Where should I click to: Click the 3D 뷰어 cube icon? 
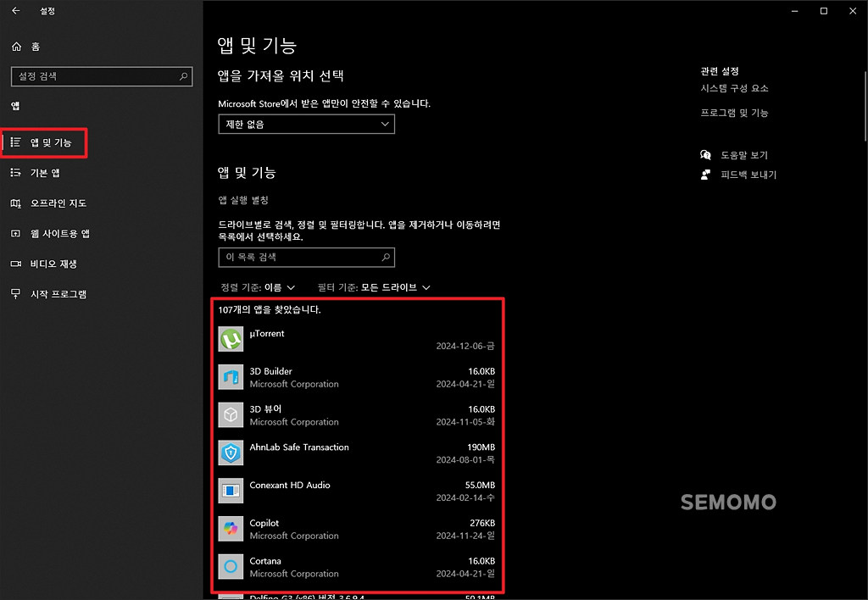click(x=231, y=415)
